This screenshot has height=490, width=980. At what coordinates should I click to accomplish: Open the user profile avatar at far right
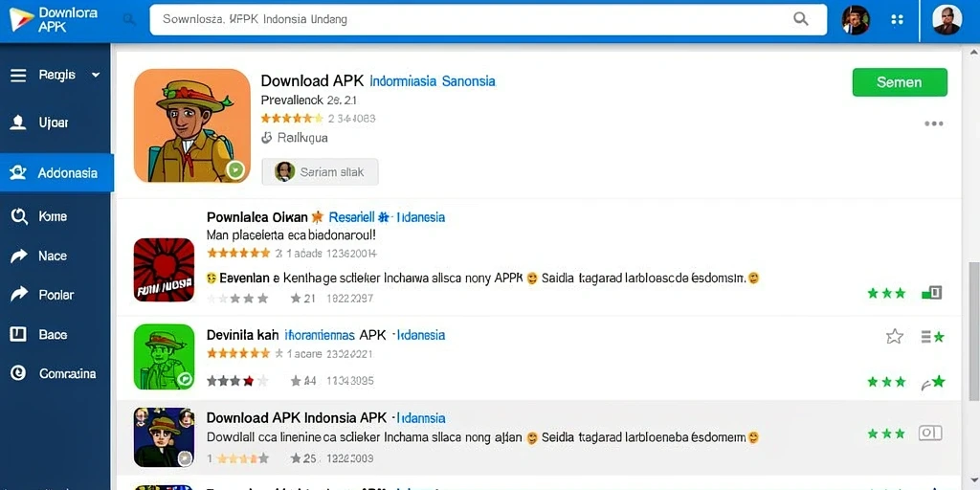pos(947,19)
